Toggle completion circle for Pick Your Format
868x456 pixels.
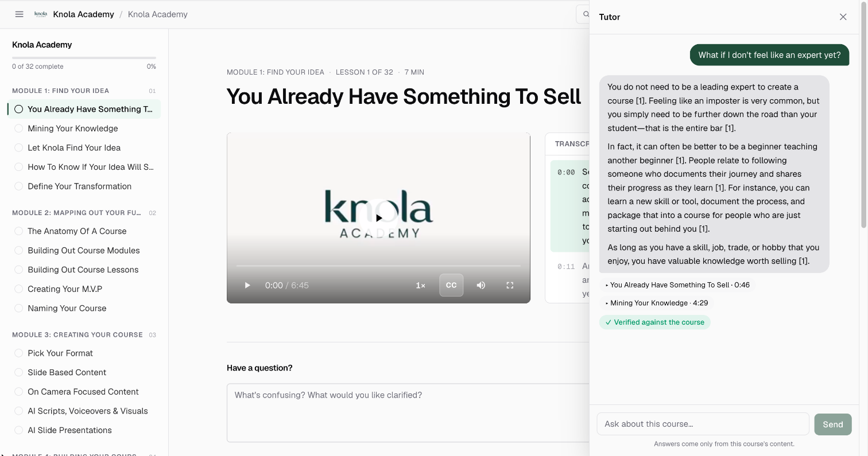[19, 353]
